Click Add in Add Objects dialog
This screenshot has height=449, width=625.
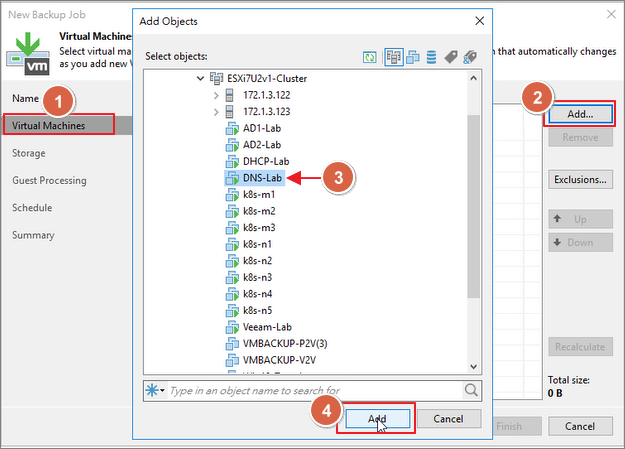click(377, 419)
